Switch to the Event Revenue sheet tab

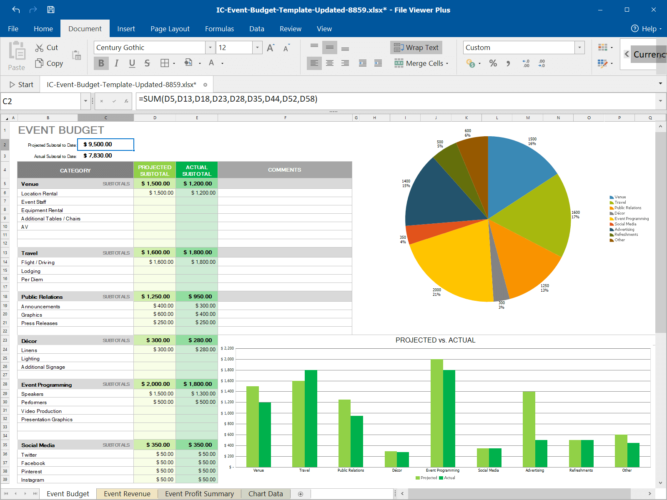coord(126,493)
